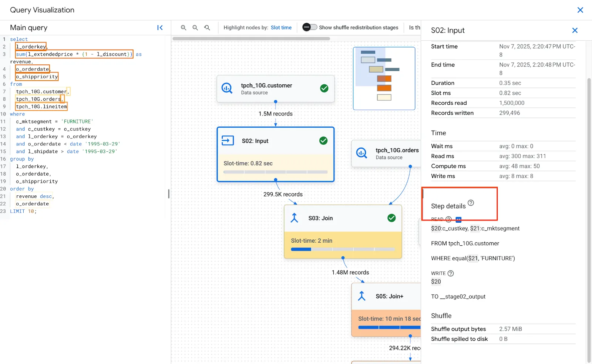This screenshot has width=592, height=364.
Task: Collapse the Main query panel
Action: click(x=160, y=27)
